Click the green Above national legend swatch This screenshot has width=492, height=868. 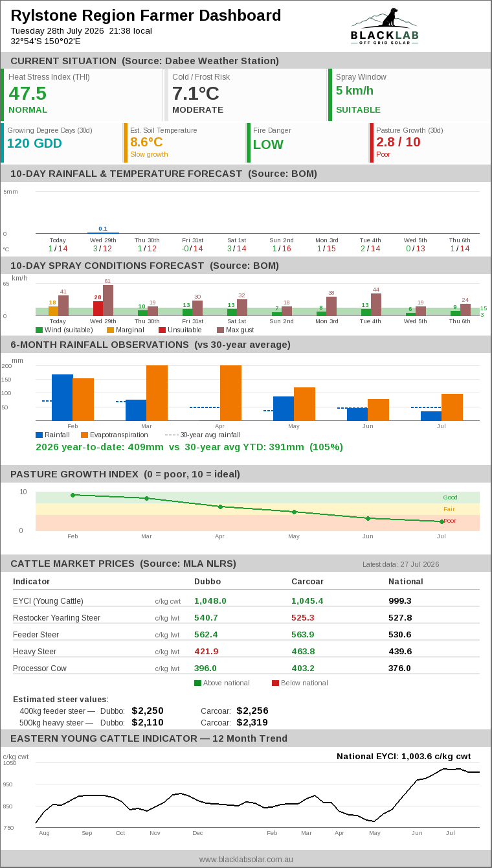coord(197,683)
